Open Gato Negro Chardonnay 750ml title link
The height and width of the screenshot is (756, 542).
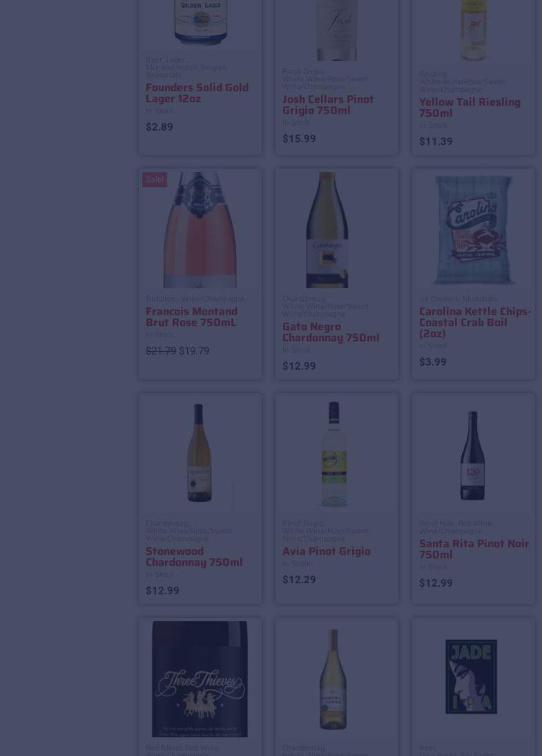click(331, 332)
